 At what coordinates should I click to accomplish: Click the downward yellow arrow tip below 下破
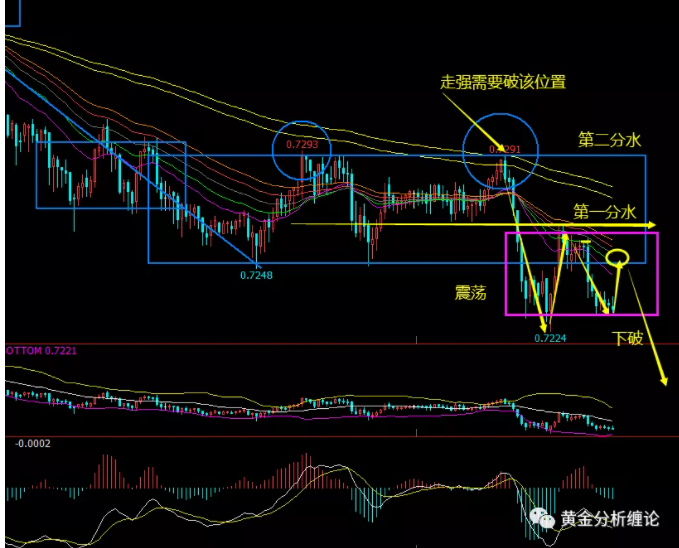pyautogui.click(x=663, y=380)
